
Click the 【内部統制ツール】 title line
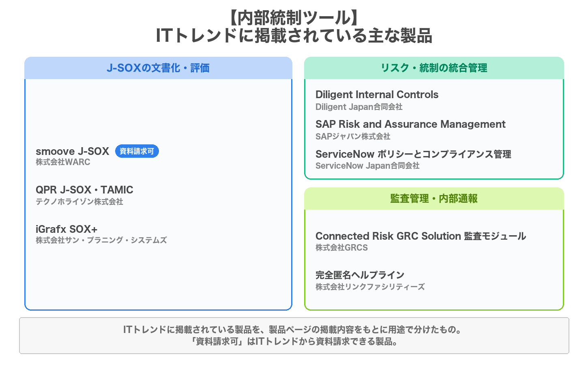click(x=294, y=17)
